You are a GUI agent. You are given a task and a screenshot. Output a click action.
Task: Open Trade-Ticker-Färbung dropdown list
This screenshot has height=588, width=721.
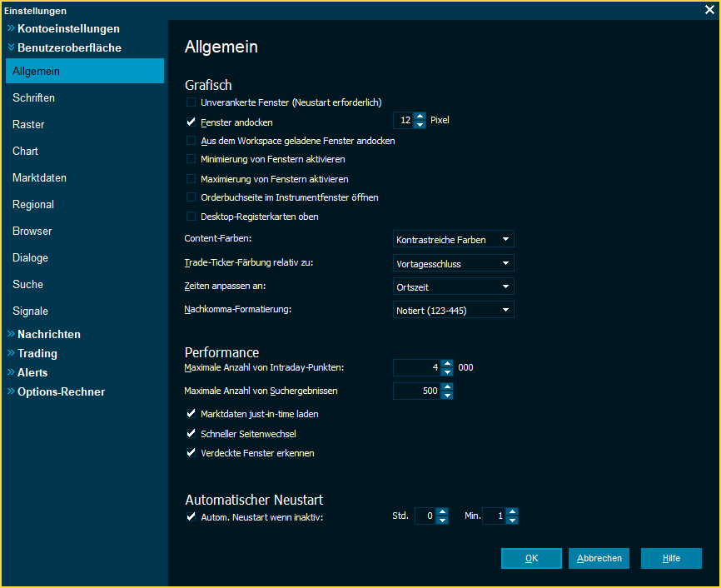point(454,264)
